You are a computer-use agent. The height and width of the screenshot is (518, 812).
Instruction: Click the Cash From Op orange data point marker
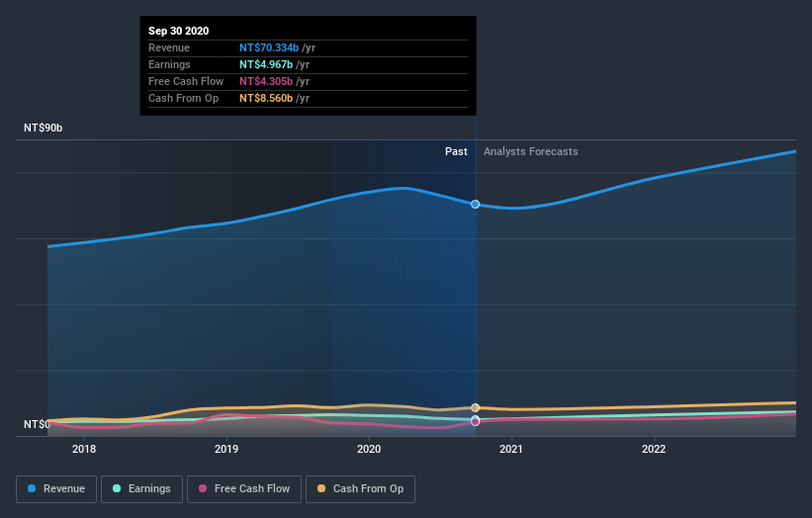(475, 407)
